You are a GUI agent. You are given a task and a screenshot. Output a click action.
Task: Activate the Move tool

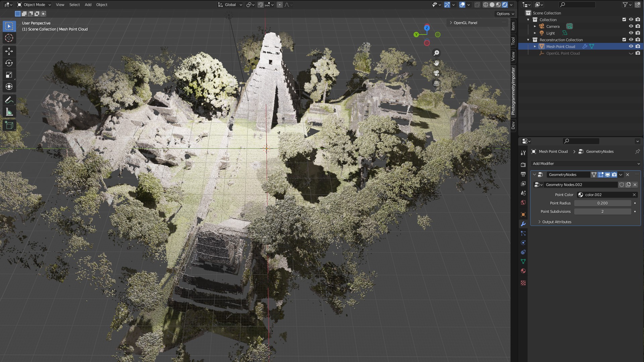point(9,51)
